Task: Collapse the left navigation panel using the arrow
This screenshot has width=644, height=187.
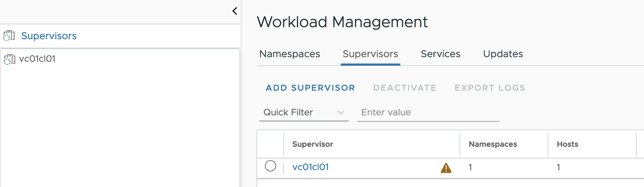Action: (x=235, y=11)
